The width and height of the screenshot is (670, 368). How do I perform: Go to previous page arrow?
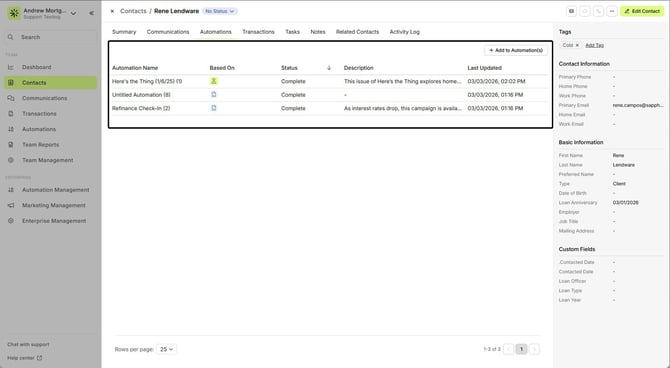(508, 349)
